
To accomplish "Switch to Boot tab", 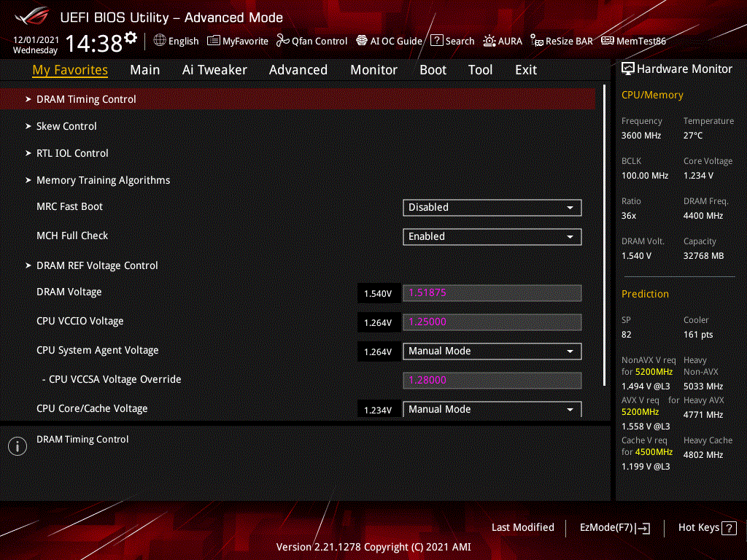I will tap(433, 70).
